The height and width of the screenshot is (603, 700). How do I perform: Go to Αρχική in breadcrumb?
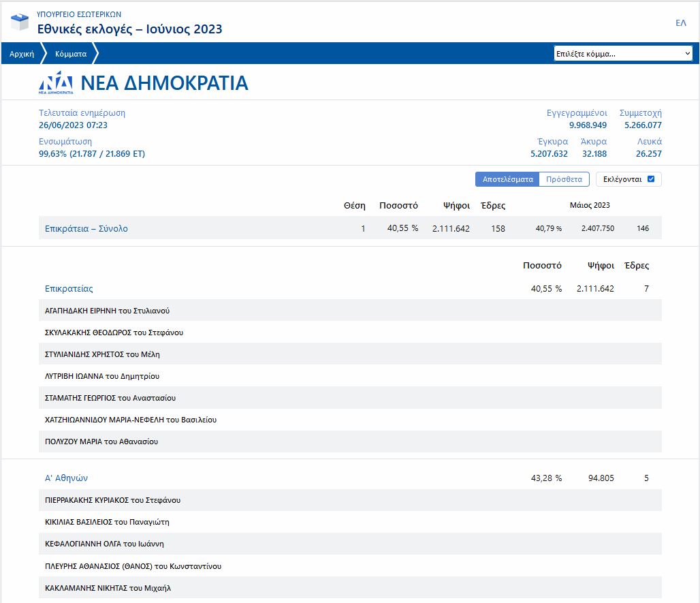[22, 54]
